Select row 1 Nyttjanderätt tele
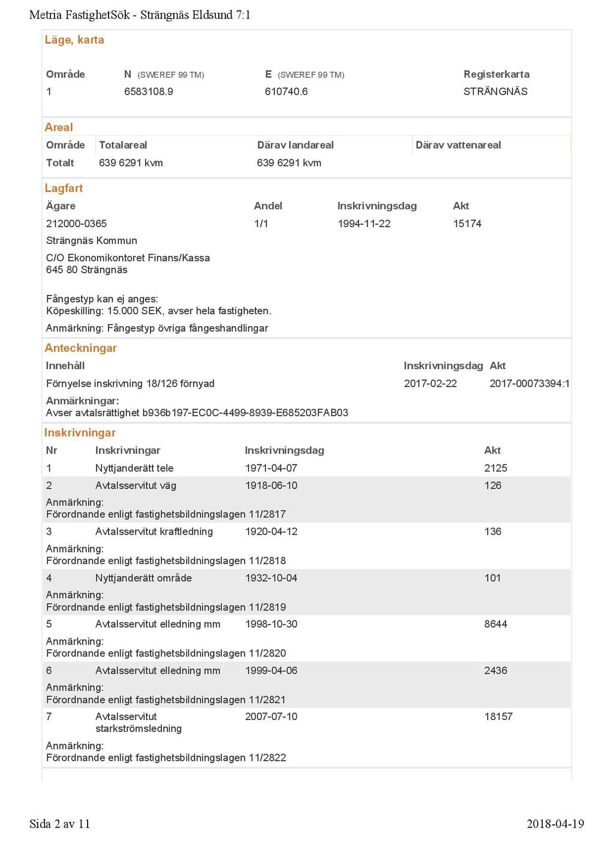The image size is (614, 868). coord(306,468)
